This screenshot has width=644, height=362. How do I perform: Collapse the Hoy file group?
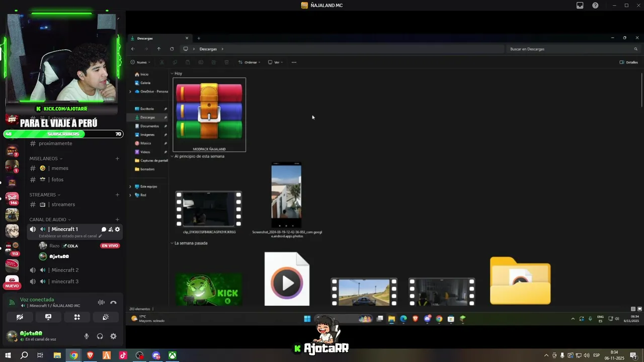pyautogui.click(x=172, y=73)
